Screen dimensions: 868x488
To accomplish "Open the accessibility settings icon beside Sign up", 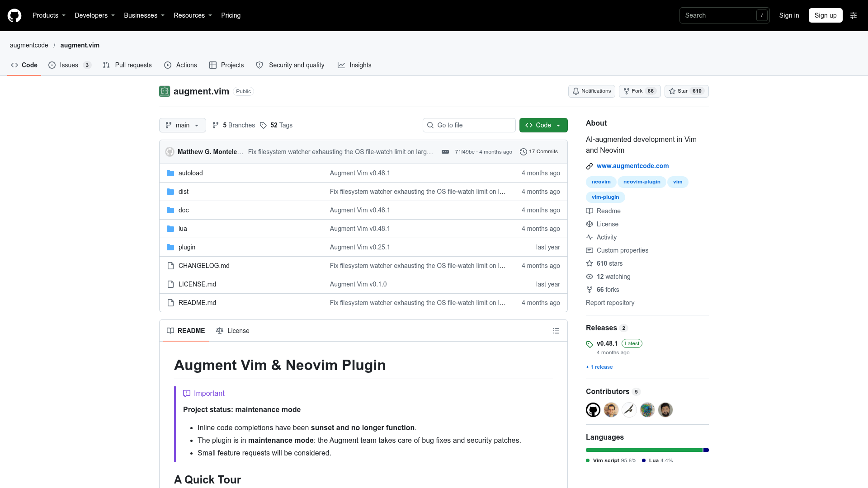I will (854, 15).
